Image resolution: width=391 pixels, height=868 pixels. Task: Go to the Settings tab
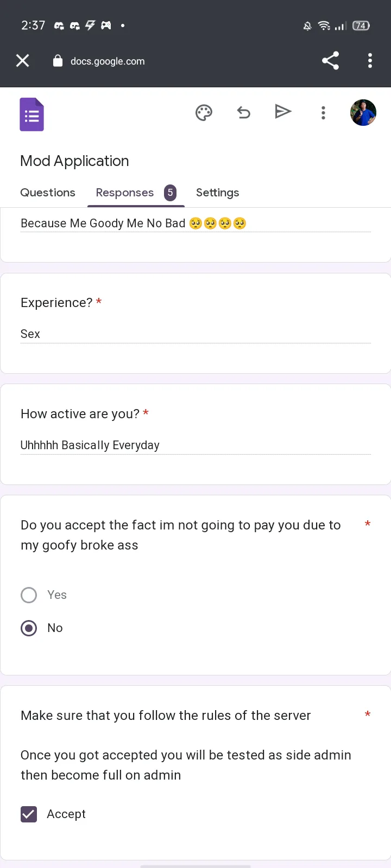click(217, 193)
